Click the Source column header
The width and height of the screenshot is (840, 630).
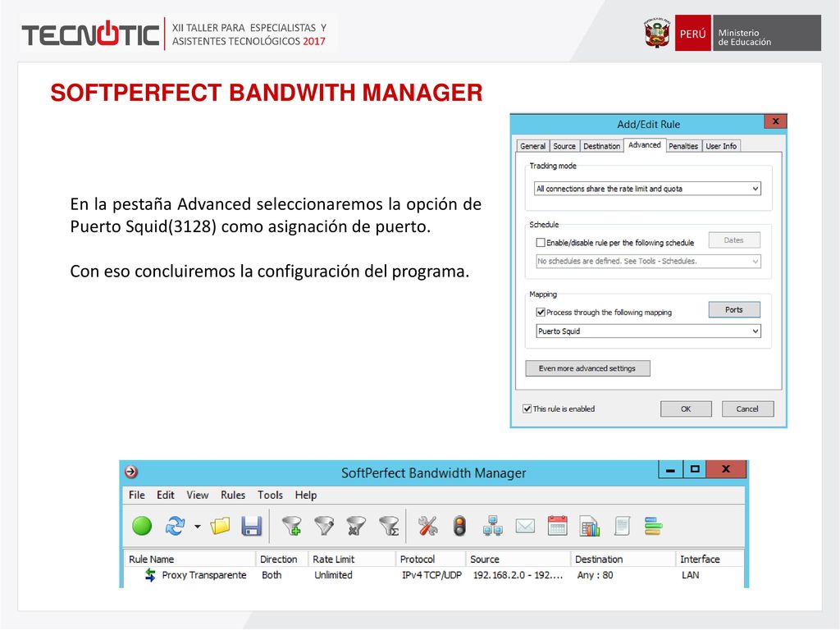518,559
